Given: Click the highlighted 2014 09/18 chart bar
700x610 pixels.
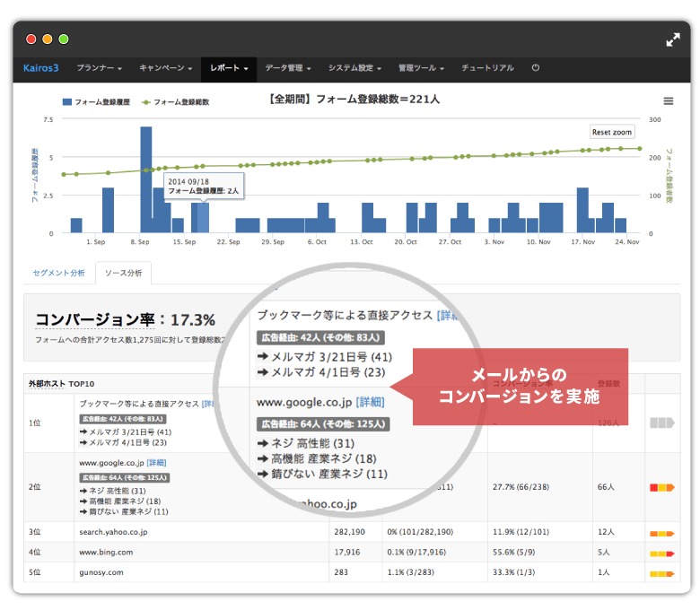Looking at the screenshot, I should click(203, 218).
